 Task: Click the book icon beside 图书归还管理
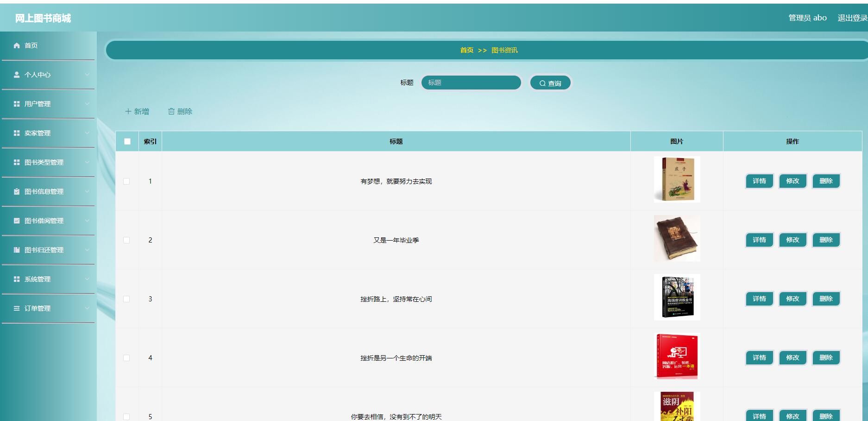pos(17,250)
